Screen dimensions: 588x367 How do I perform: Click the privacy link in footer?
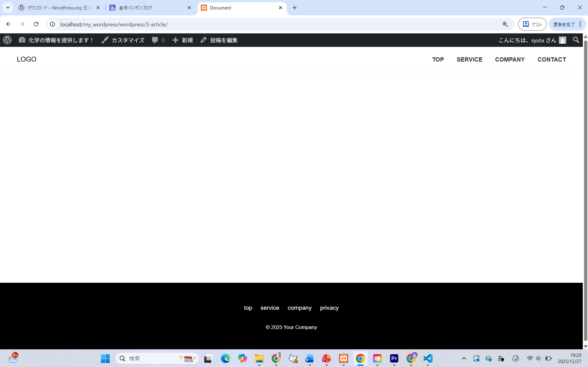point(329,308)
